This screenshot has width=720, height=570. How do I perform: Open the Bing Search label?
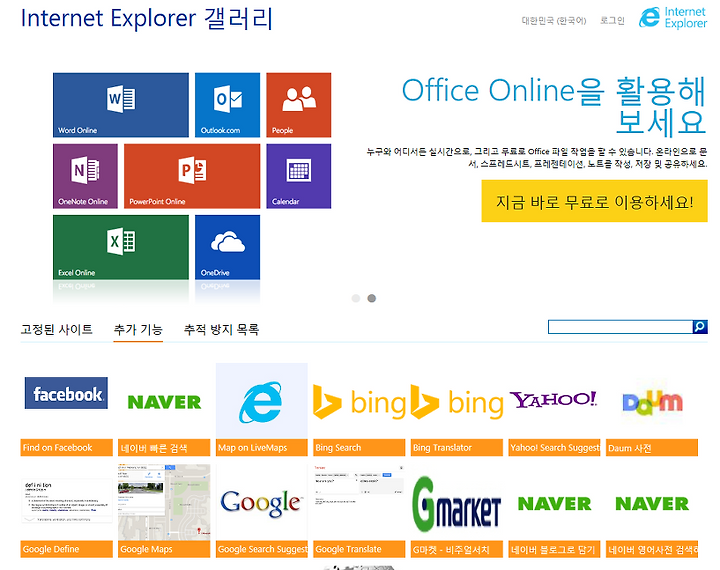coord(359,447)
